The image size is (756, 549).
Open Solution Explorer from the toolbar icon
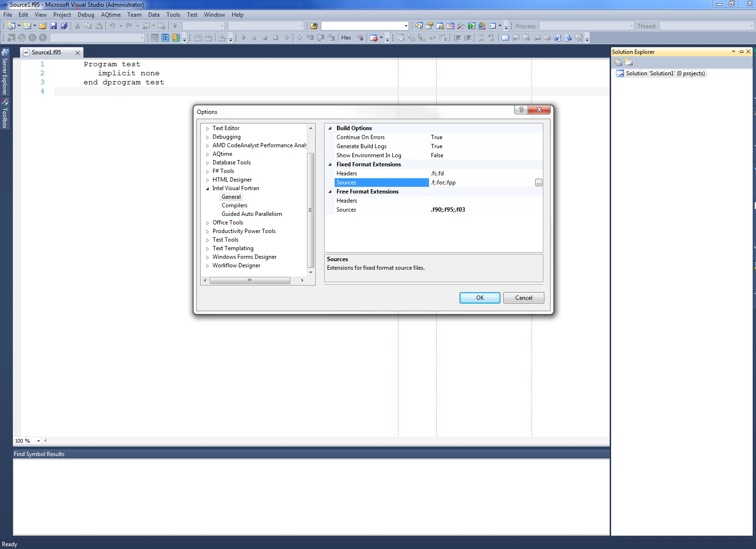(x=419, y=26)
